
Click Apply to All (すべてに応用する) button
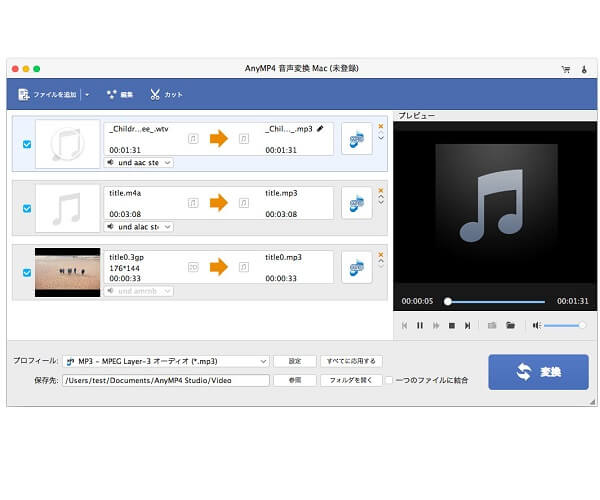coord(351,361)
